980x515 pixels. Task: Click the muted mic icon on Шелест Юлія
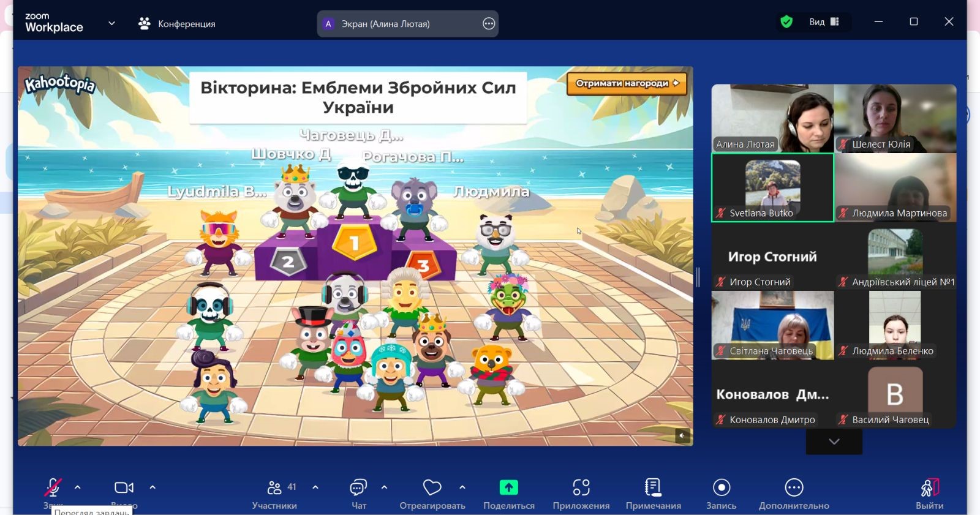[844, 145]
